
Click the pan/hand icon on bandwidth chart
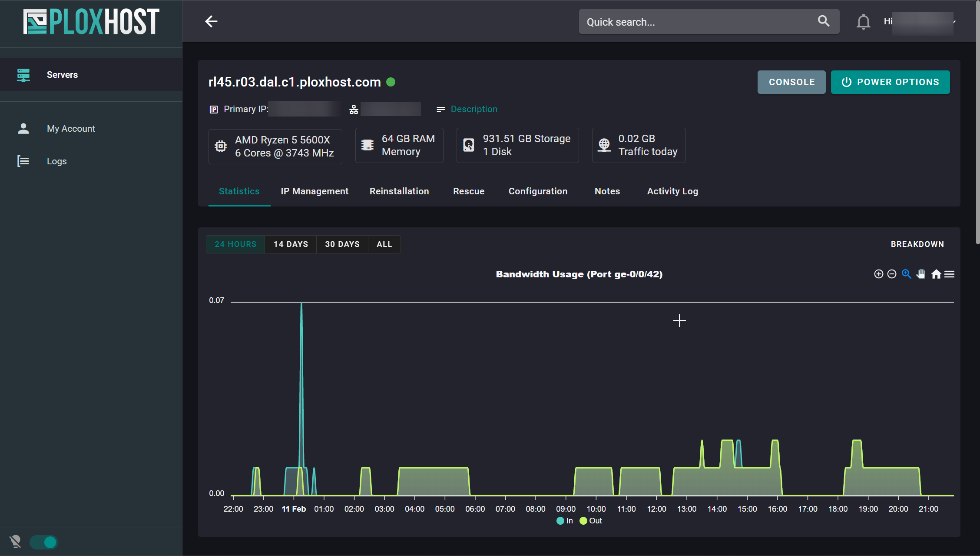921,273
